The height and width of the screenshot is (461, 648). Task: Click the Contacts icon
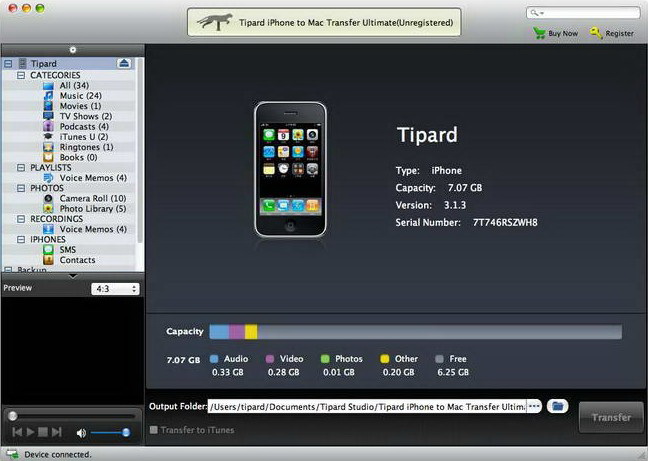pyautogui.click(x=48, y=260)
